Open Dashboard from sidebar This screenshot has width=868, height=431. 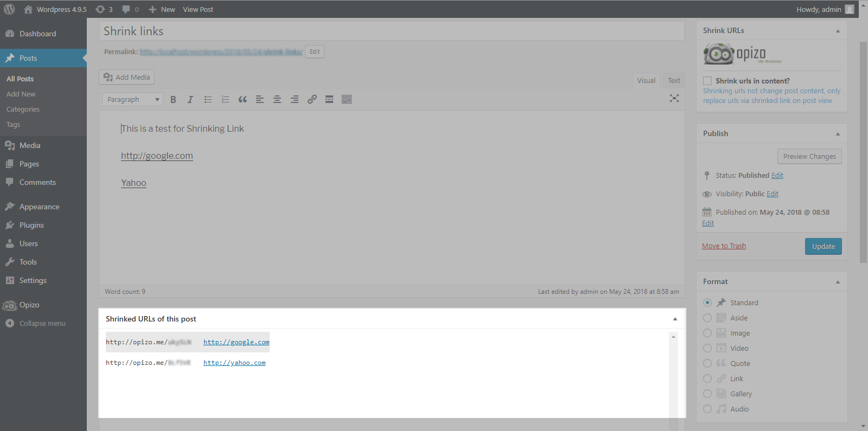43,34
